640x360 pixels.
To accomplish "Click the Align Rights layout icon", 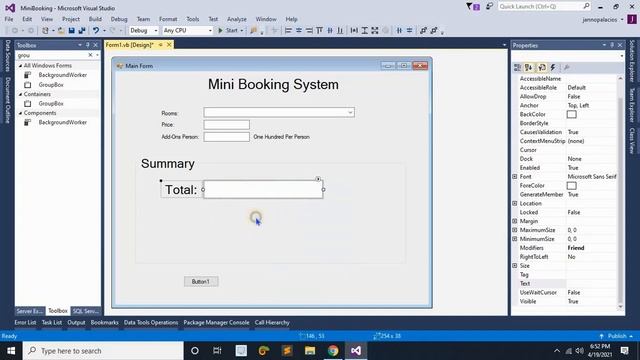I will 309,30.
